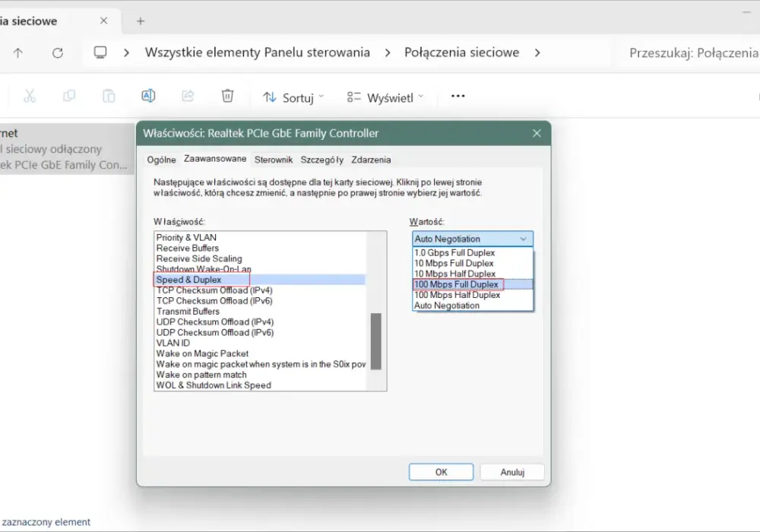Select Priority & VLAN property
This screenshot has height=532, width=760.
tap(260, 237)
